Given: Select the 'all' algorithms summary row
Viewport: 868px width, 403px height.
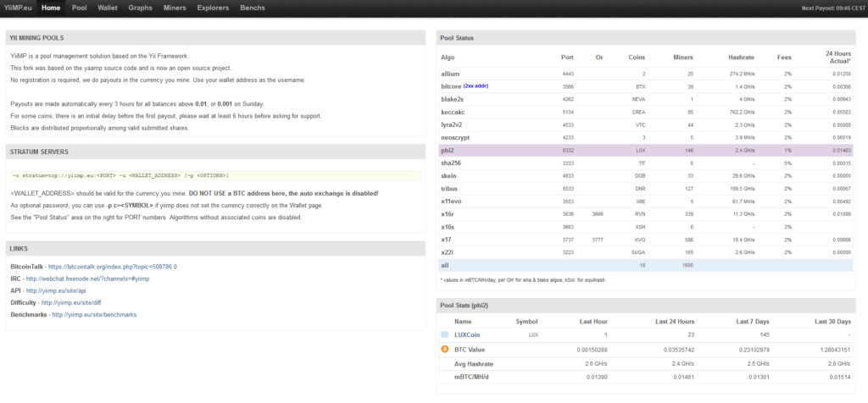Looking at the screenshot, I should tap(445, 264).
